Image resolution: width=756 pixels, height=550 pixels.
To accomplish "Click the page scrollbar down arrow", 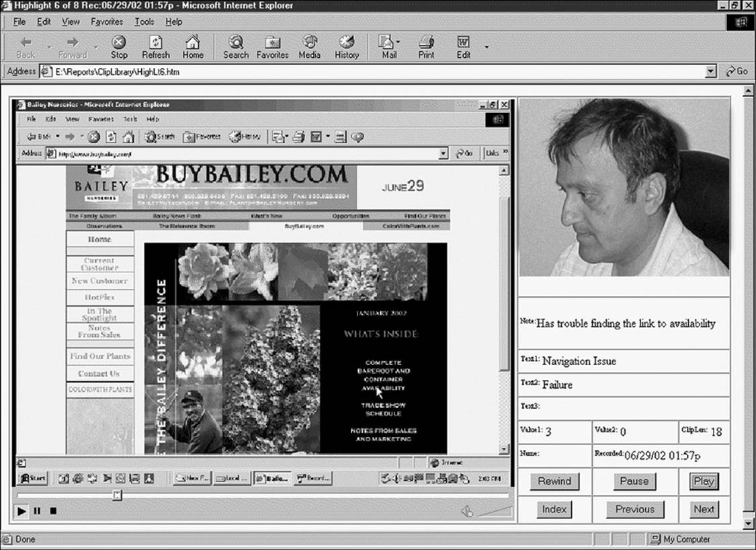I will click(748, 524).
